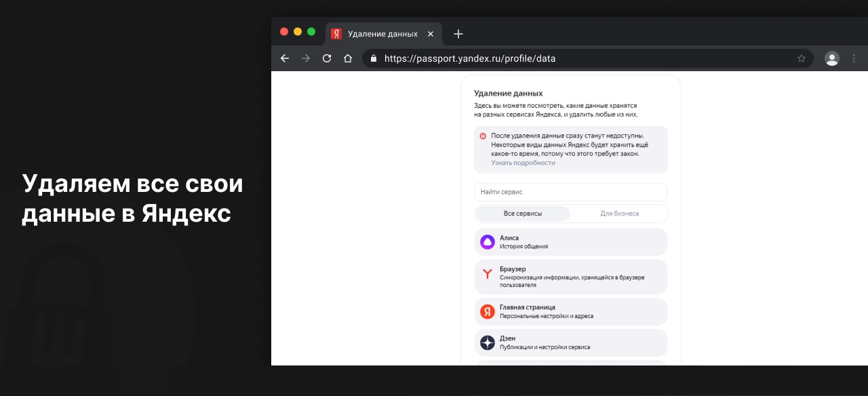
Task: Click the Главная страница Yandex icon
Action: (x=488, y=311)
